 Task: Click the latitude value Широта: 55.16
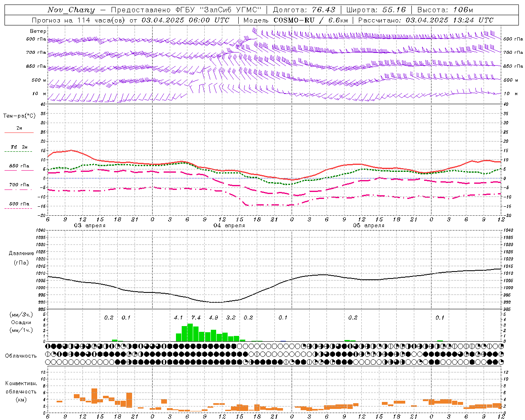click(x=376, y=10)
